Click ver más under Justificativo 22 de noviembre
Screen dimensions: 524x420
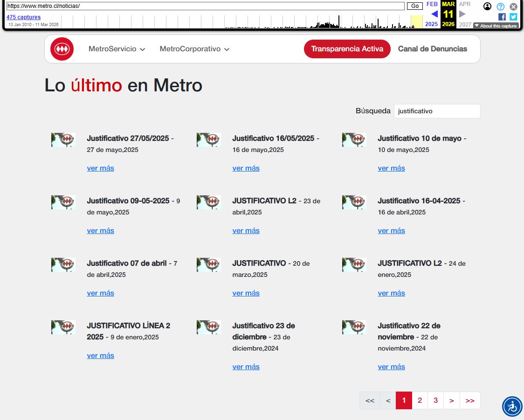[391, 366]
